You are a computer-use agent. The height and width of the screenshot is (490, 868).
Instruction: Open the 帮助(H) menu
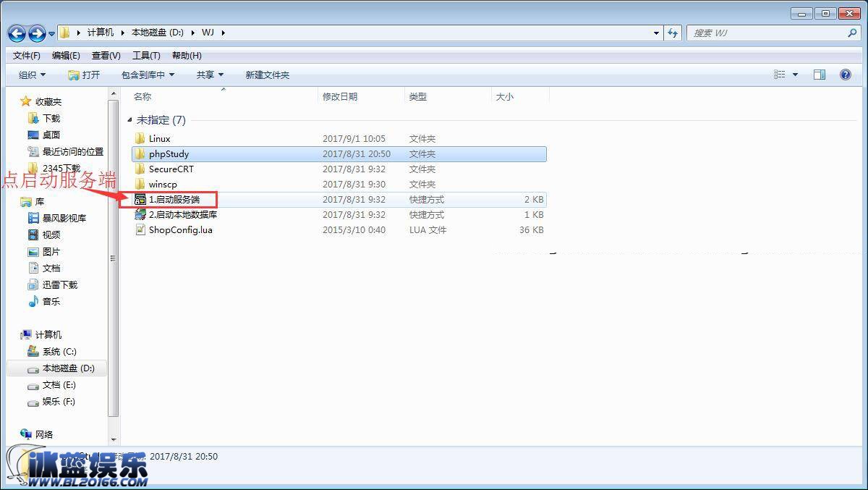coord(187,56)
